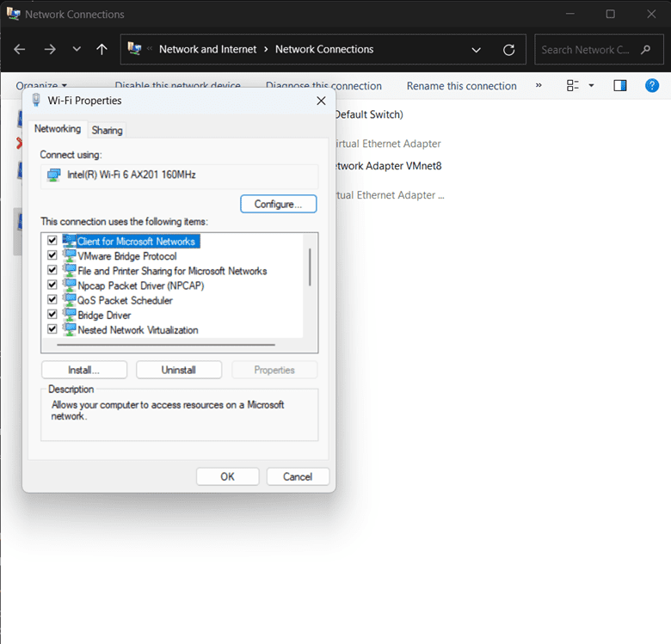Click the Configure button
This screenshot has height=644, width=671.
point(279,204)
